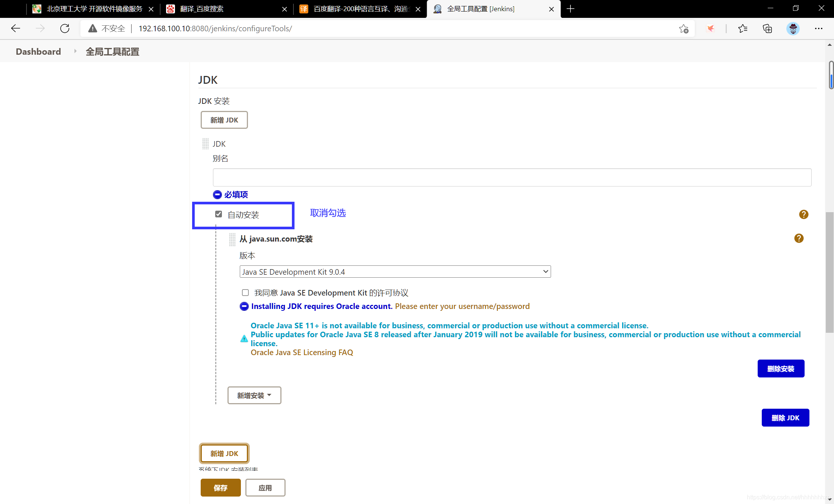The image size is (834, 504).
Task: Click the scrollbar up arrow
Action: tap(830, 45)
